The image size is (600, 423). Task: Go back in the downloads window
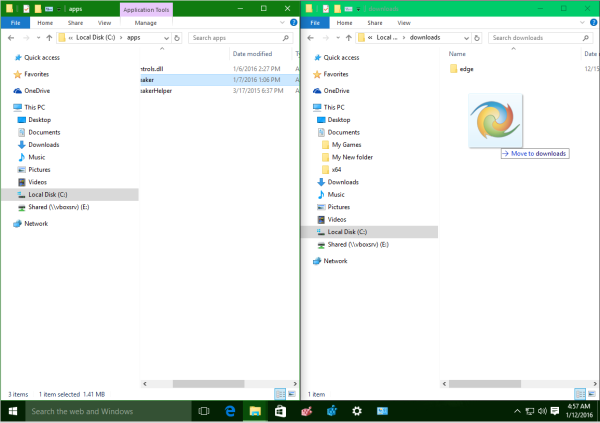pyautogui.click(x=311, y=38)
